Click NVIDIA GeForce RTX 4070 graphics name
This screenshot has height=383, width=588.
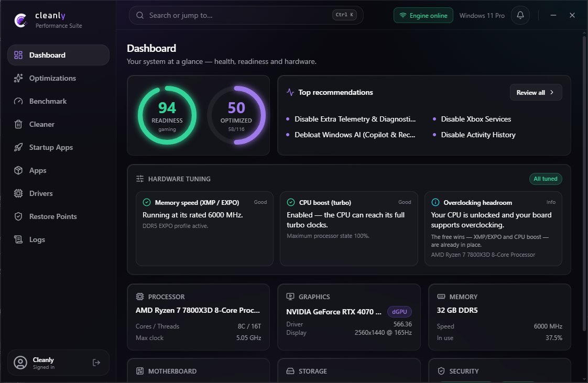coord(334,312)
